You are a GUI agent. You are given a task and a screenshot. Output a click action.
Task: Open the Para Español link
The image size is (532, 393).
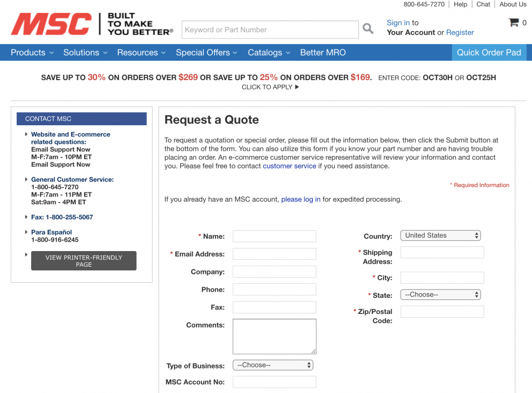click(x=51, y=232)
